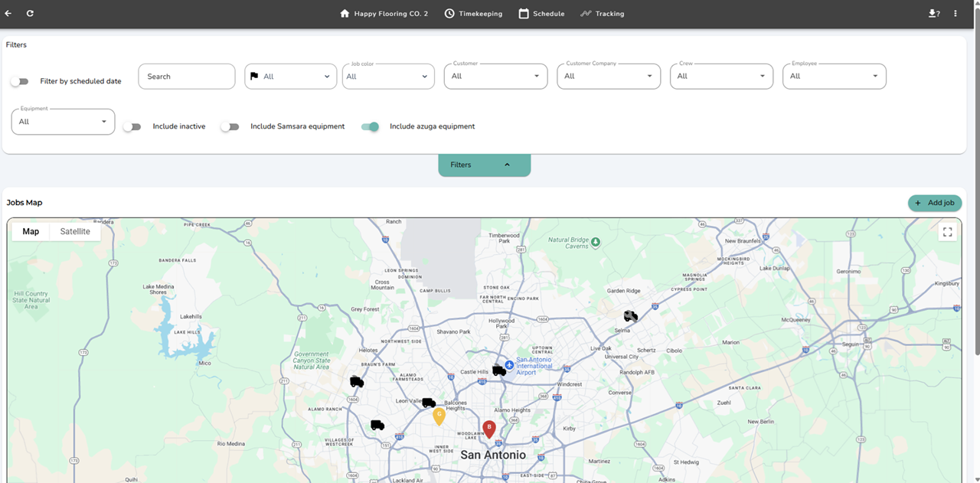Click the Garden Ridge label on map

coord(623,291)
